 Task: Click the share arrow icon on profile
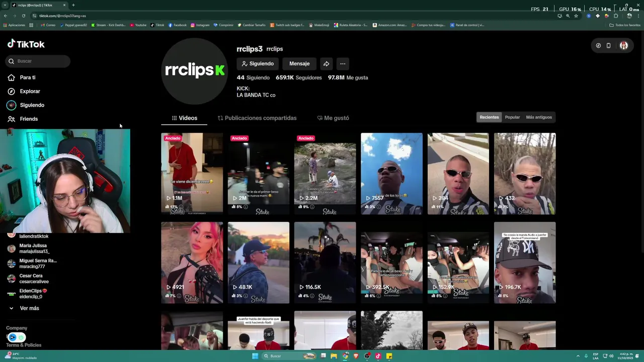[326, 64]
